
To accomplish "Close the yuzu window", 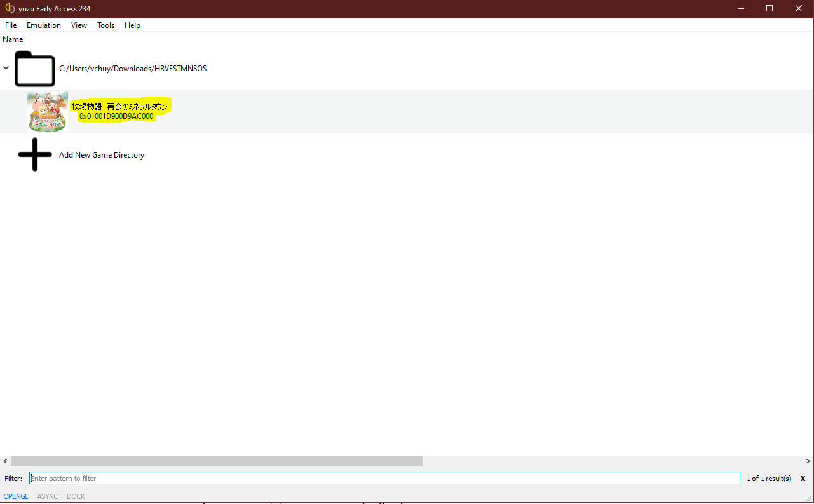I will (x=799, y=9).
